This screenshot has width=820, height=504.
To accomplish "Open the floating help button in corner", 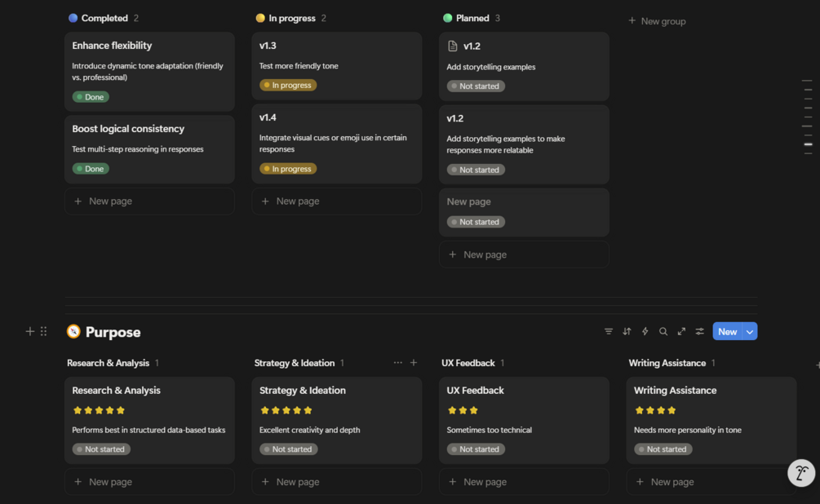I will tap(801, 473).
